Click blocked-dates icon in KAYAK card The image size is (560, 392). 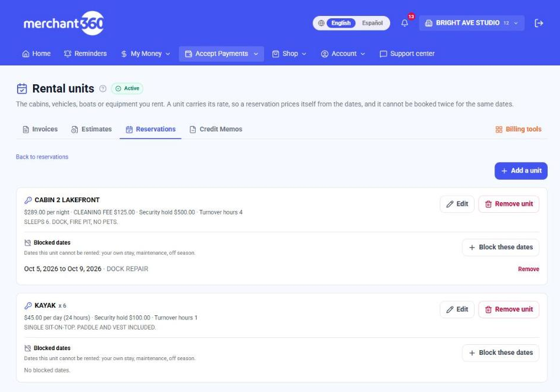(x=28, y=348)
